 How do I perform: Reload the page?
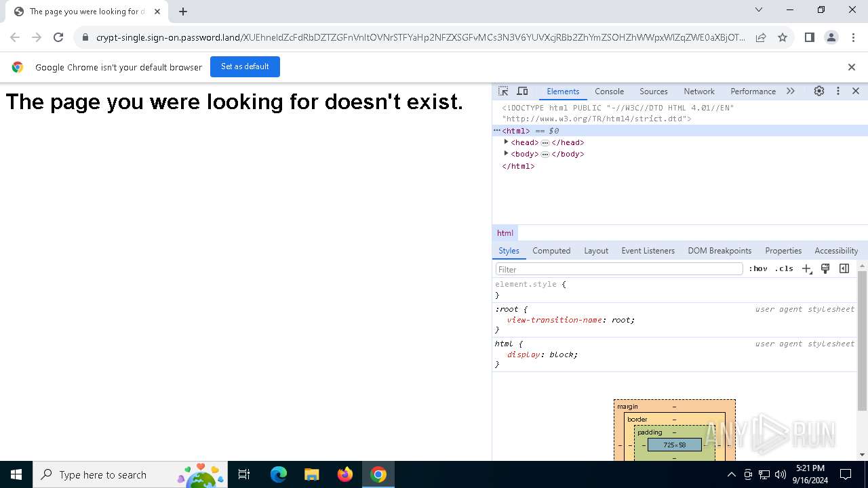tap(58, 37)
